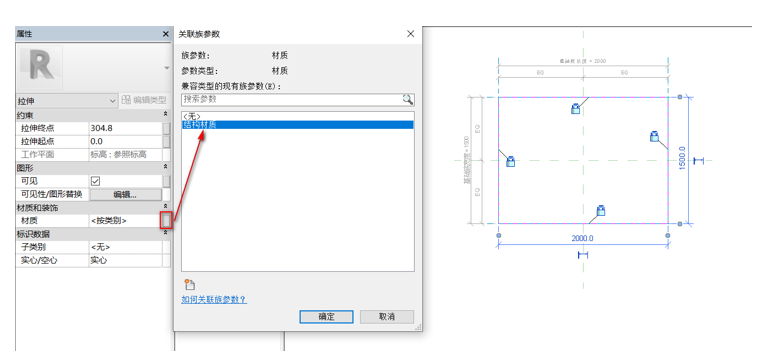Toggle the 可见 checkbox
762x362 pixels.
pos(96,181)
